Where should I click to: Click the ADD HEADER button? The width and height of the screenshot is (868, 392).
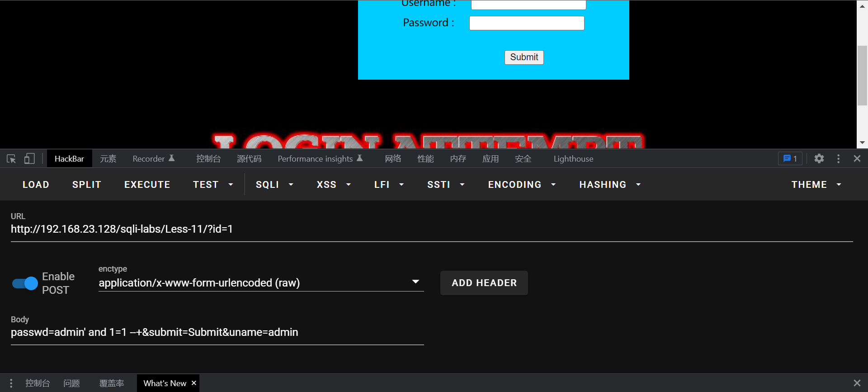(x=484, y=283)
